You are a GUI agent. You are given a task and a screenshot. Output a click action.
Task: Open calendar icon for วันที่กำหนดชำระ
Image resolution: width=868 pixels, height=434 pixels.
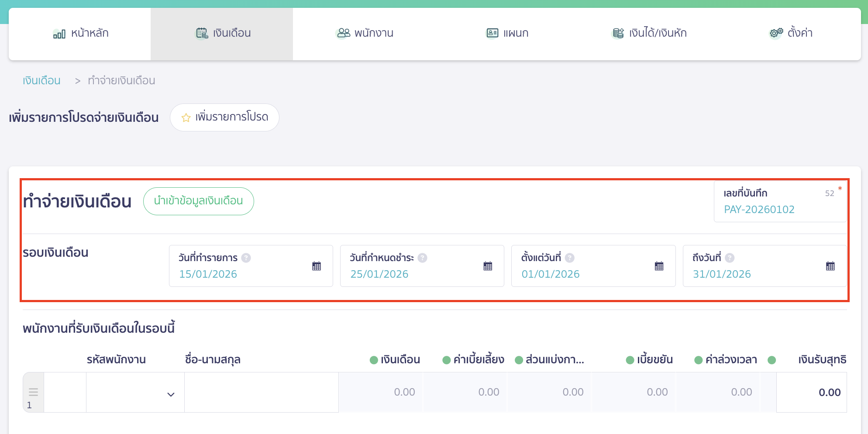click(x=488, y=266)
